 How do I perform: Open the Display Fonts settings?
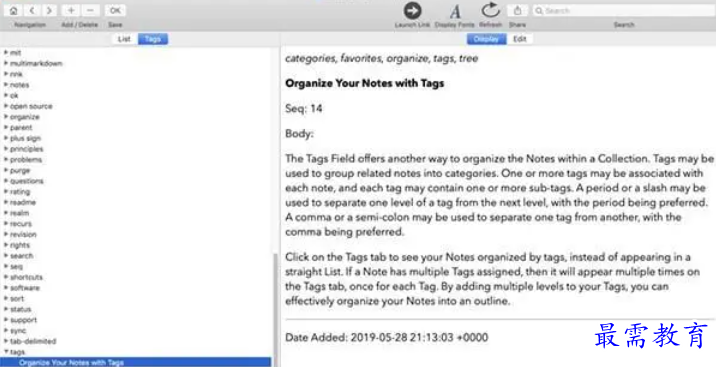point(455,11)
